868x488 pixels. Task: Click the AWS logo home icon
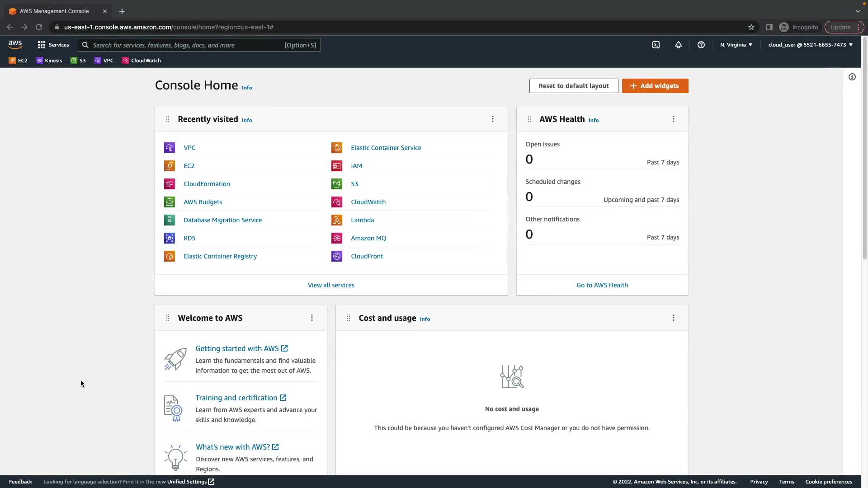tap(15, 44)
